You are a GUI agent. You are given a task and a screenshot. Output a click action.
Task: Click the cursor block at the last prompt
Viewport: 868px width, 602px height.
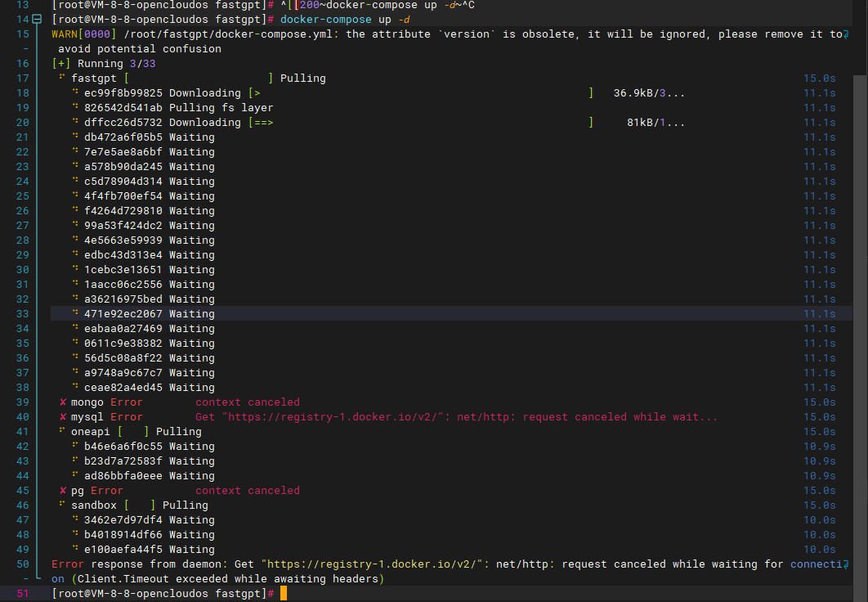(284, 593)
